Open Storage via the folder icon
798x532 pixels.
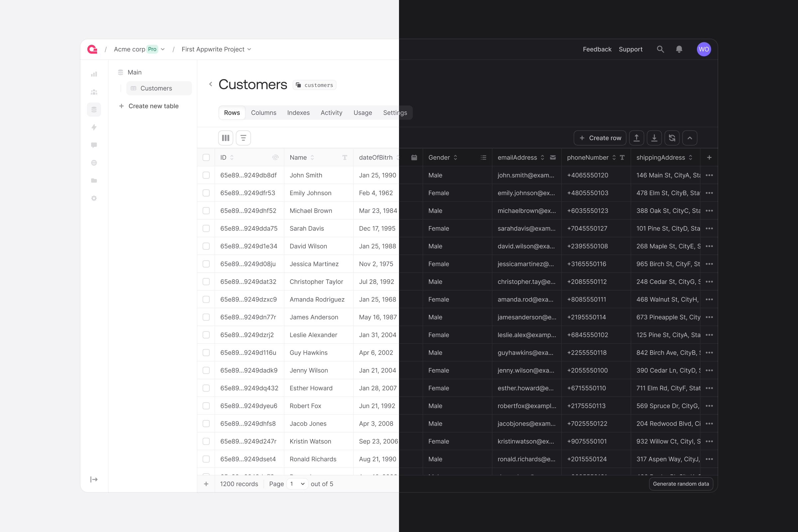[x=94, y=181]
